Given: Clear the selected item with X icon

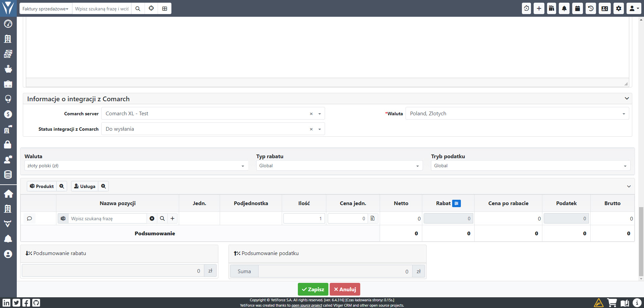Looking at the screenshot, I should [152, 219].
